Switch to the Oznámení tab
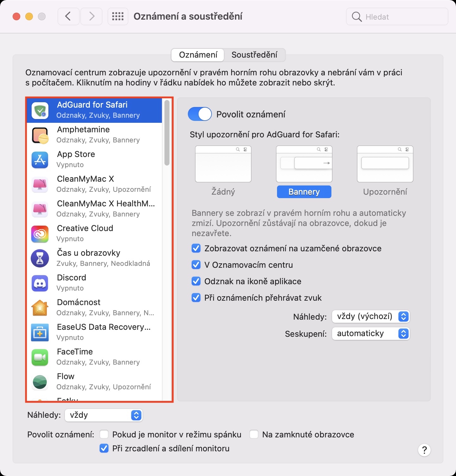 pos(198,55)
